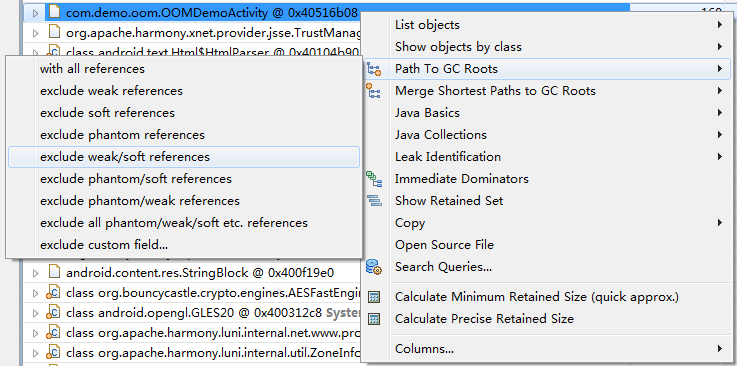Open the Columns... submenu arrow

click(x=720, y=349)
